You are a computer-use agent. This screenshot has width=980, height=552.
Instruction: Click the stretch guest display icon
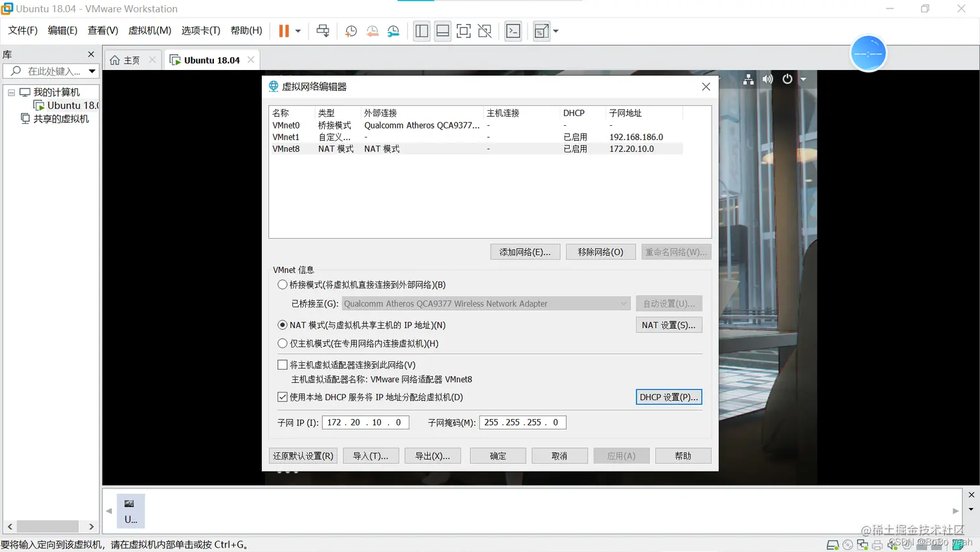541,31
